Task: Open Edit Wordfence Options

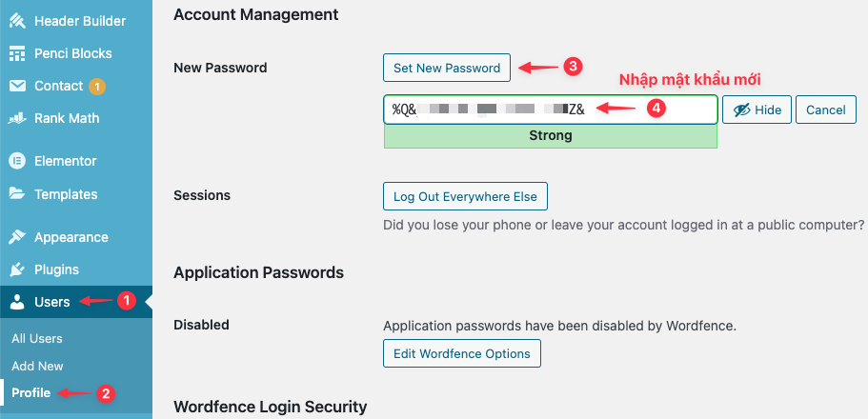Action: [x=462, y=353]
